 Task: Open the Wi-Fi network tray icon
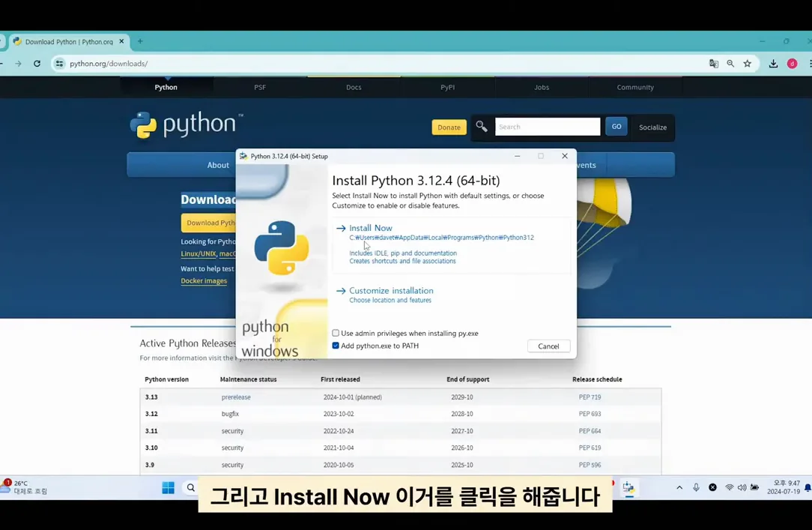click(729, 487)
